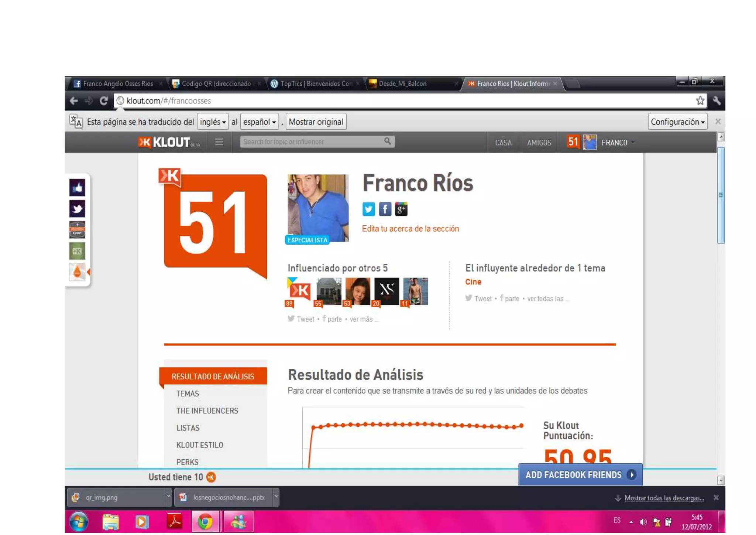Open the Klout hamburger menu icon
This screenshot has width=756, height=535.
tap(219, 142)
